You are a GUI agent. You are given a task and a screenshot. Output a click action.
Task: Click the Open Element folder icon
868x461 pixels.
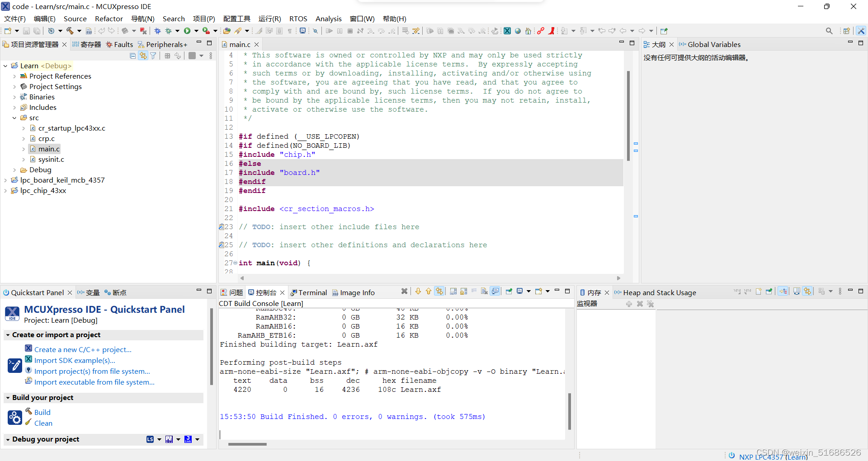coord(227,31)
